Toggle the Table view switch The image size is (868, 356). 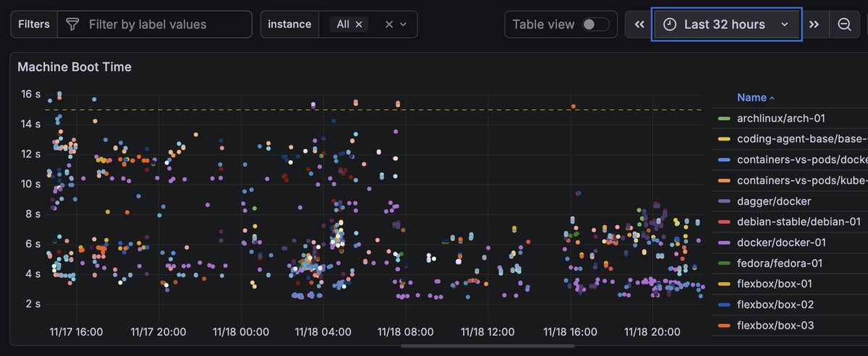(596, 25)
